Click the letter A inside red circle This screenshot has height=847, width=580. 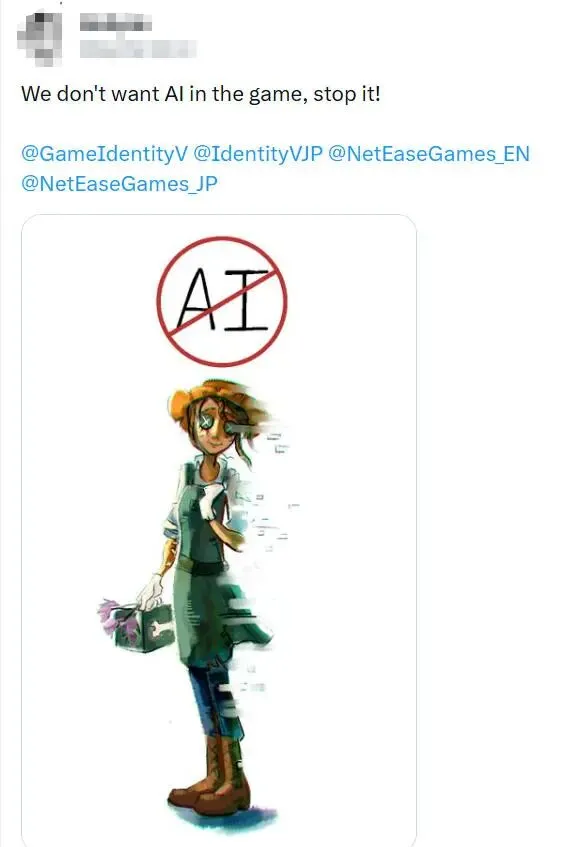point(198,299)
